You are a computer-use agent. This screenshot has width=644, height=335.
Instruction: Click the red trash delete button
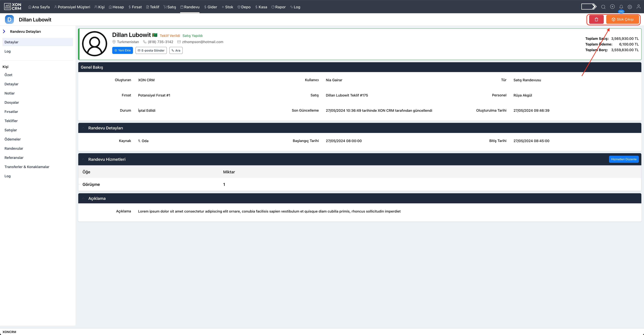point(596,19)
